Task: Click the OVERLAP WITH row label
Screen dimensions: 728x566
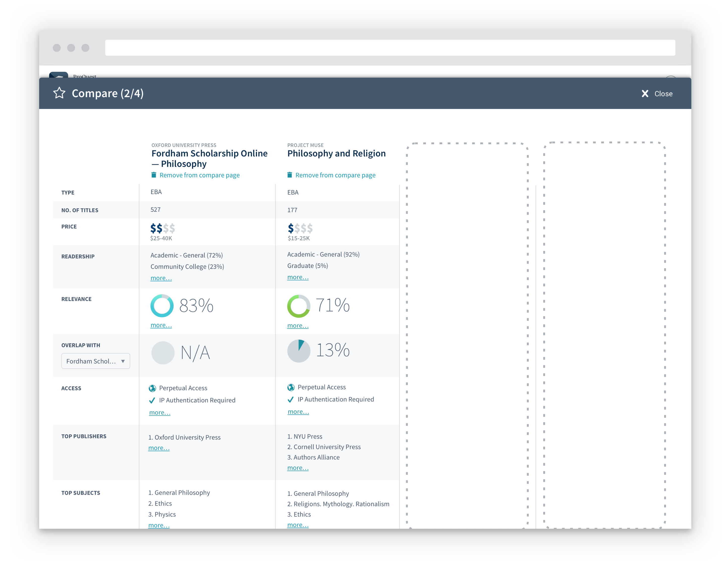Action: (x=81, y=345)
